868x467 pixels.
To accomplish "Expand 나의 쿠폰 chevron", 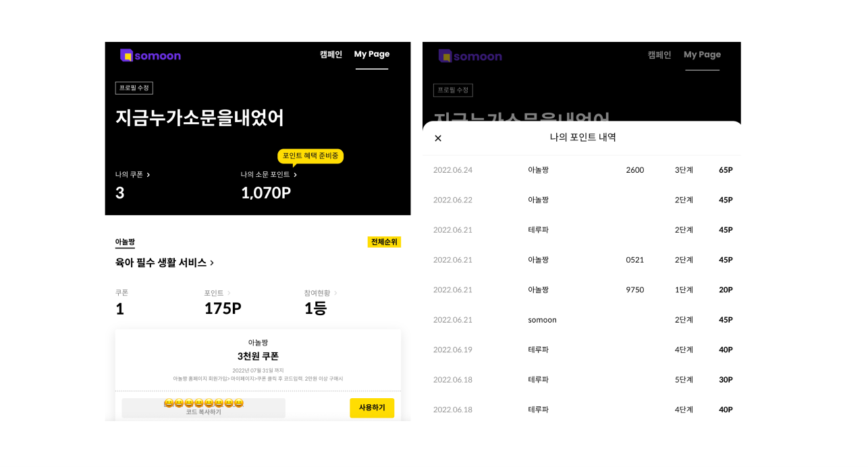I will coord(148,175).
